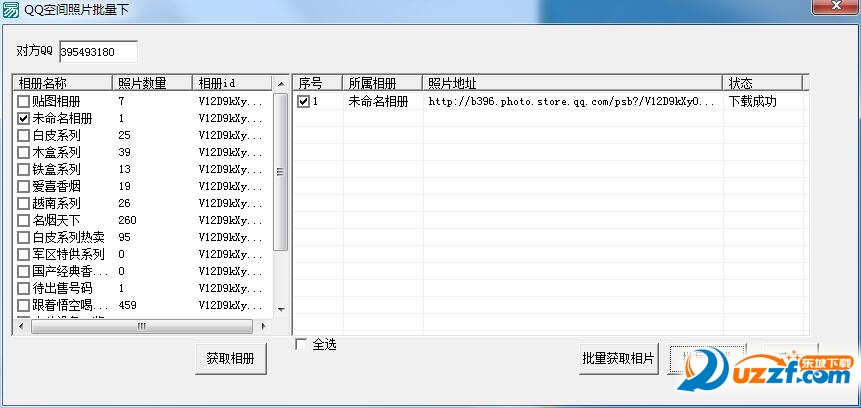This screenshot has height=408, width=861.
Task: Click album list horizontal scroll right arrow
Action: [x=263, y=326]
